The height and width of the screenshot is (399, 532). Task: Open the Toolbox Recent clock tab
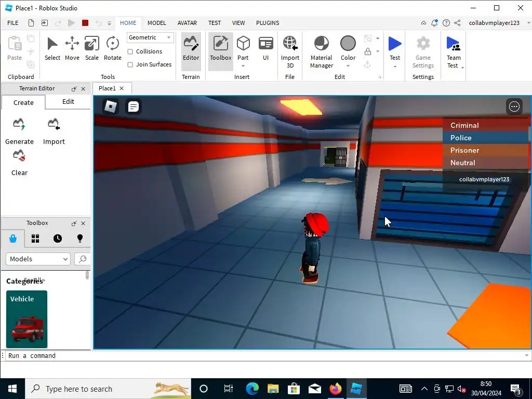pyautogui.click(x=58, y=238)
